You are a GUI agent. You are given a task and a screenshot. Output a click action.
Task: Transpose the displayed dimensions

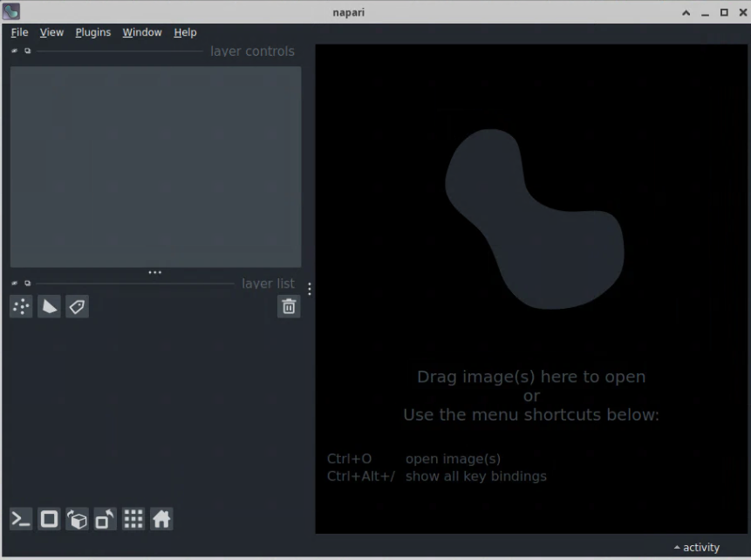(x=105, y=520)
